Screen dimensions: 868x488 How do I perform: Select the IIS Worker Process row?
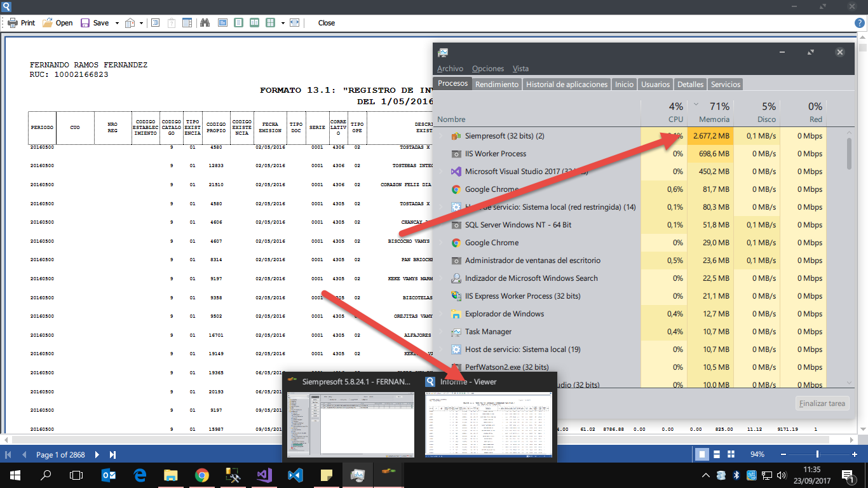pyautogui.click(x=630, y=154)
